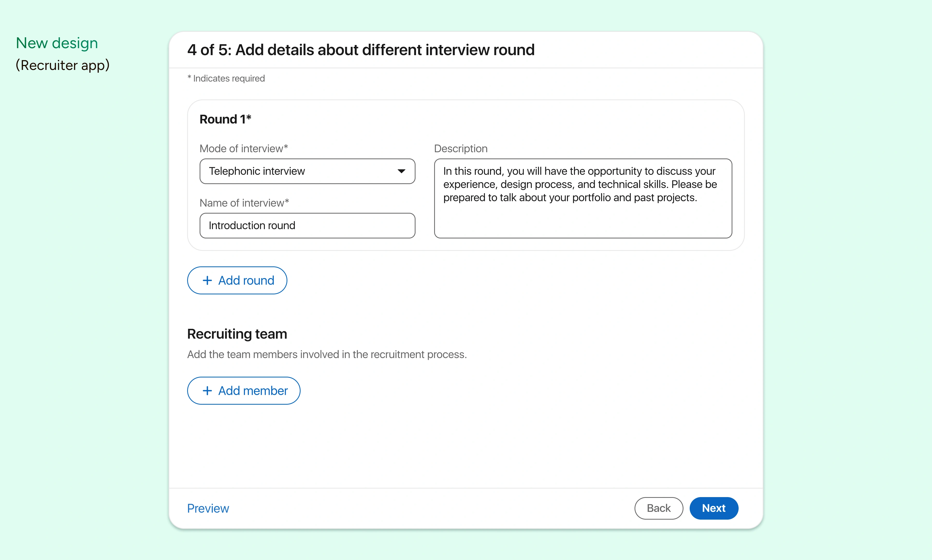Click inside the Description text area

pyautogui.click(x=583, y=198)
